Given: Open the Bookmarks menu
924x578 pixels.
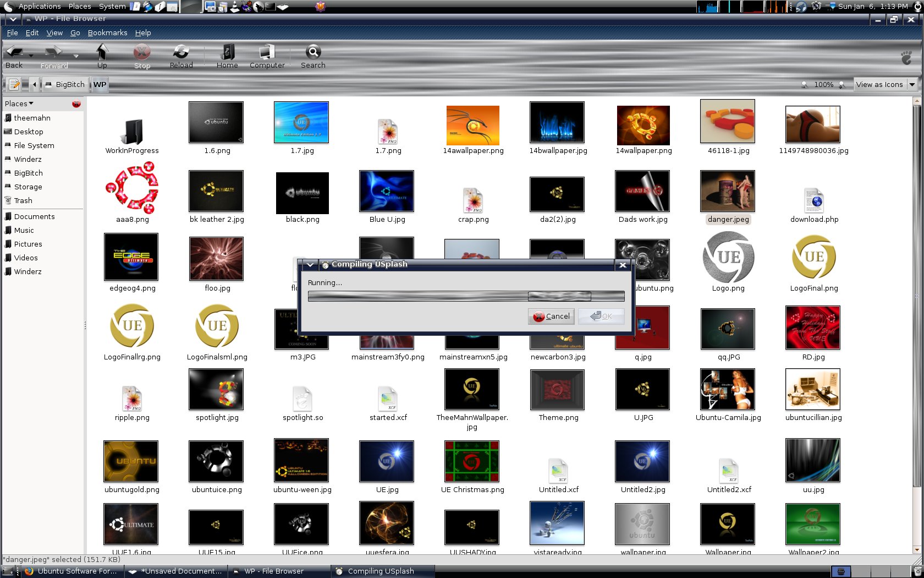Looking at the screenshot, I should click(107, 32).
